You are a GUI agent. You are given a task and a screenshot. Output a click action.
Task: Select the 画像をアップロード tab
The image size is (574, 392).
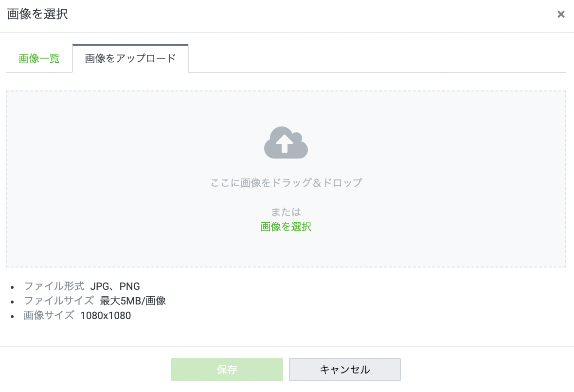point(130,59)
